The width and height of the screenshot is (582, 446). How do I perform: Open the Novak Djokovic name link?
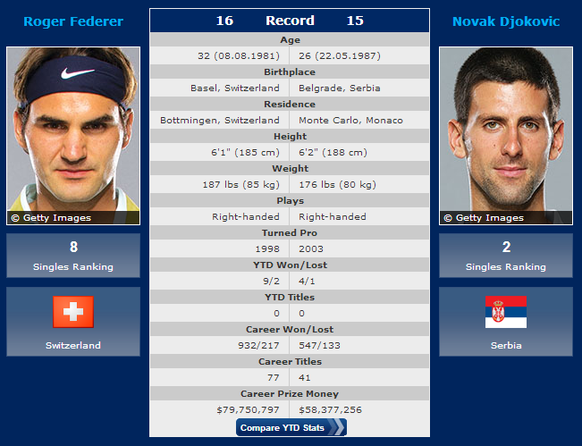coord(506,22)
